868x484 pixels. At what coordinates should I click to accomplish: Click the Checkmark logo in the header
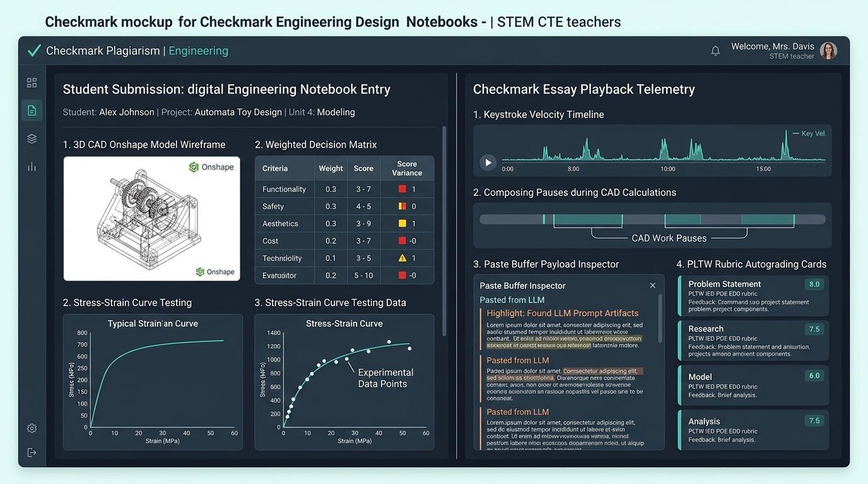(x=34, y=50)
